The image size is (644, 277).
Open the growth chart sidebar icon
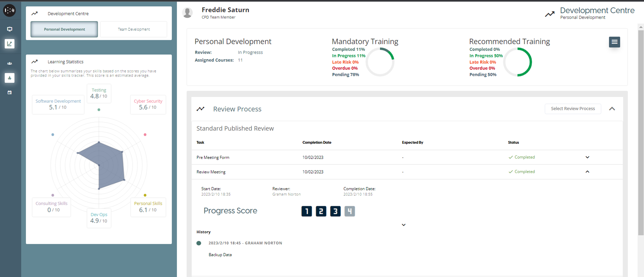click(x=9, y=44)
